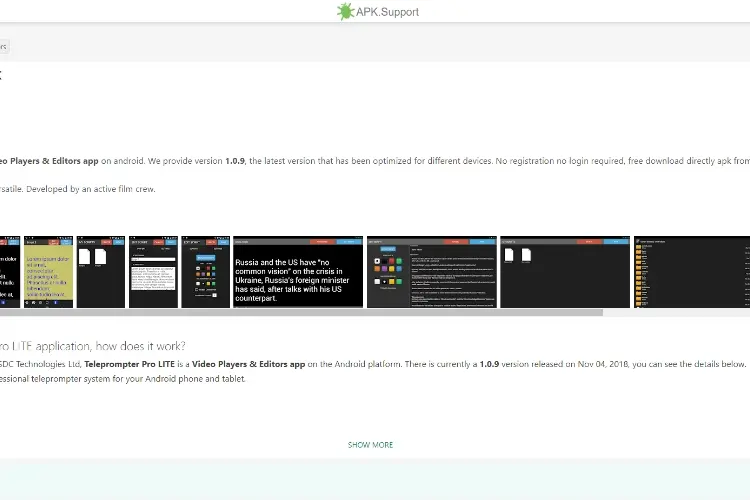Open the portrait screenshot with two file icons
750x500 pixels.
click(x=100, y=272)
